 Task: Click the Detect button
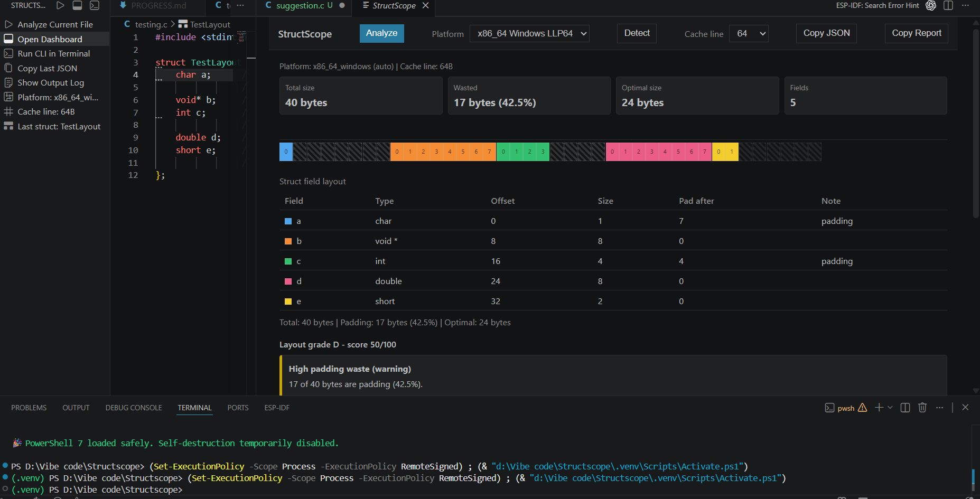[637, 33]
